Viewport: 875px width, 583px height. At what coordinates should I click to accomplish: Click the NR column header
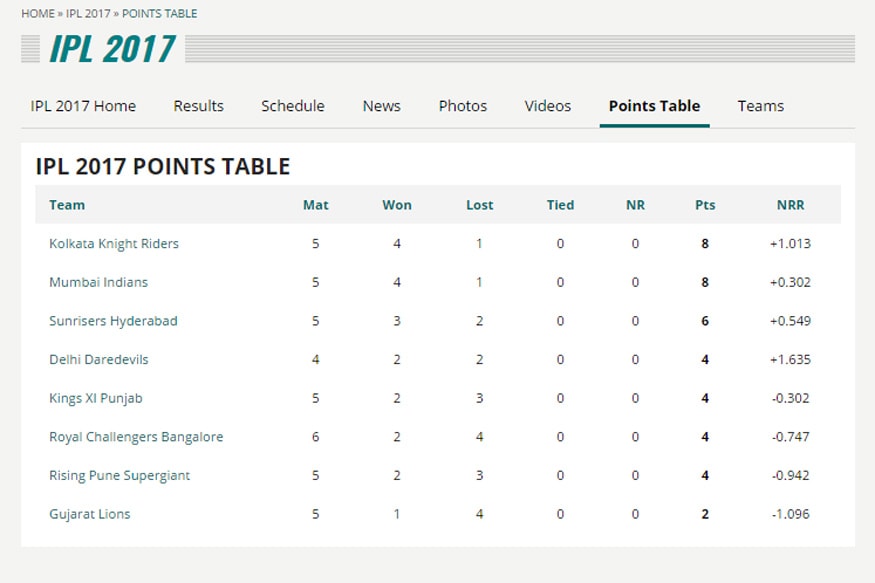[635, 205]
